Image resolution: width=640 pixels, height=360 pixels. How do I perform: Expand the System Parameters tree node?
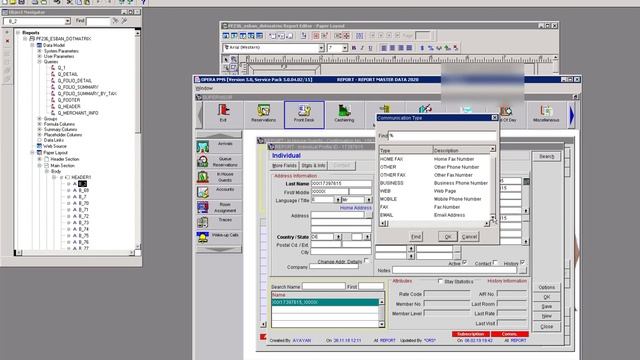click(40, 51)
